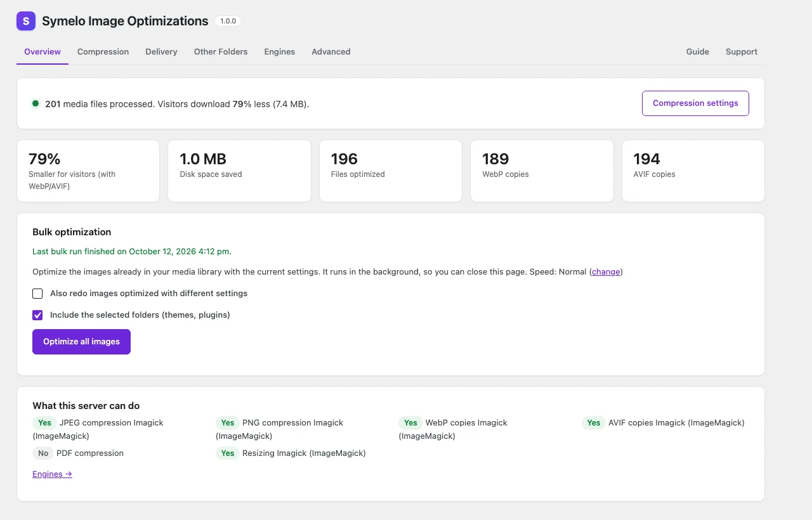Click the No badge for PDF compression

(43, 453)
